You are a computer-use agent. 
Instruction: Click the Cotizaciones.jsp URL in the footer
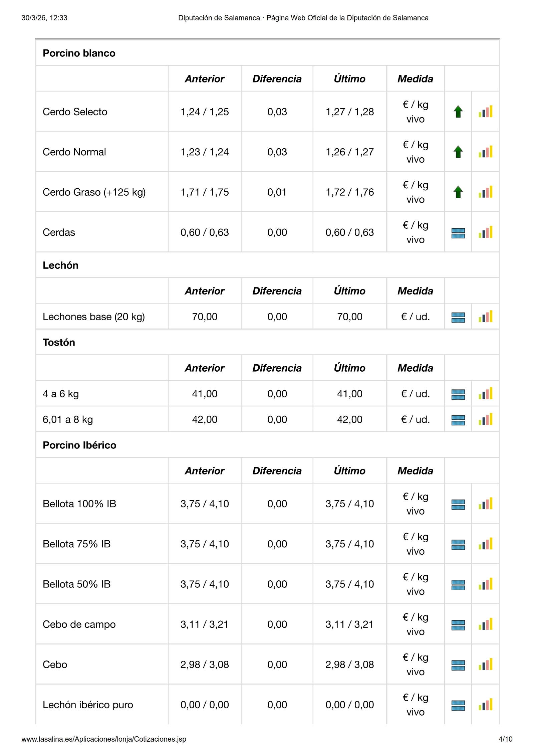[x=104, y=739]
